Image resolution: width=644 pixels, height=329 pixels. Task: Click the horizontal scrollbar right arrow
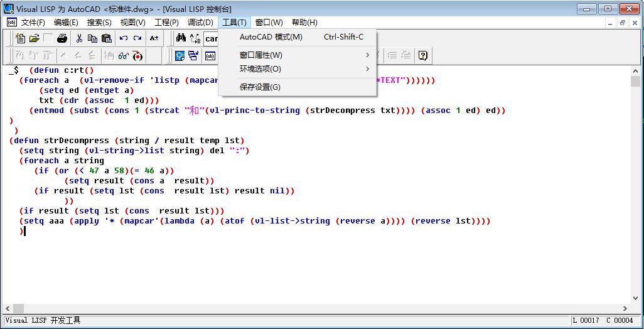625,308
